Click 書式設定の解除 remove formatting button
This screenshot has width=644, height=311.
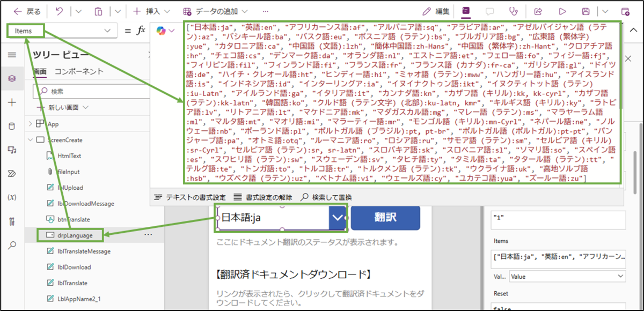[x=263, y=197]
